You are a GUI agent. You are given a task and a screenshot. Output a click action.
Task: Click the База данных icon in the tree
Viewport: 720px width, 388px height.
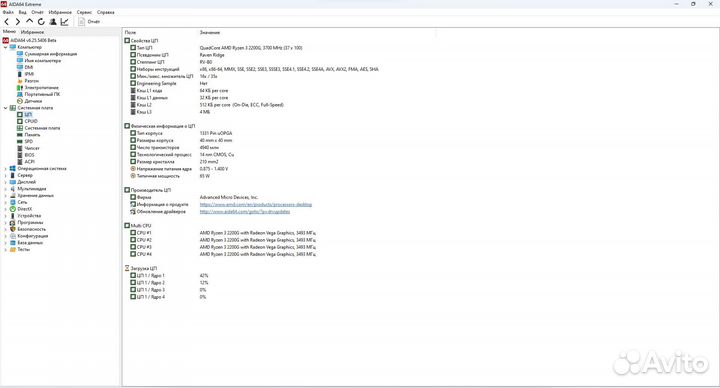click(12, 242)
